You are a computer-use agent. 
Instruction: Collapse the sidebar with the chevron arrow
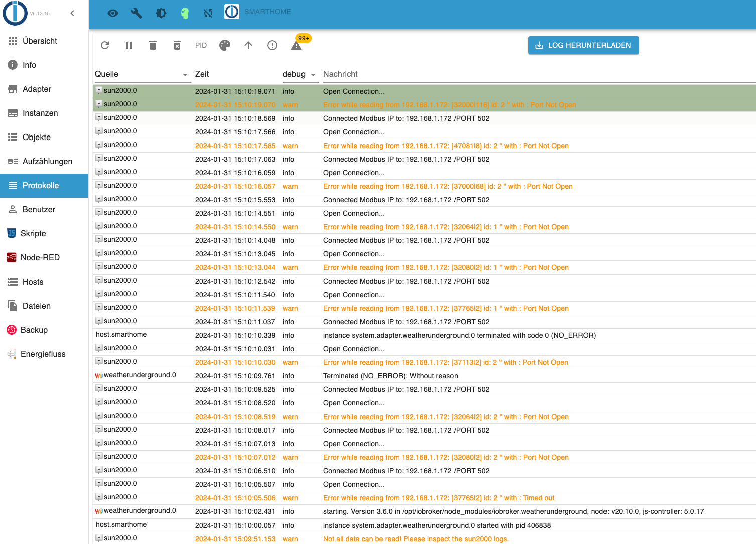pyautogui.click(x=72, y=13)
